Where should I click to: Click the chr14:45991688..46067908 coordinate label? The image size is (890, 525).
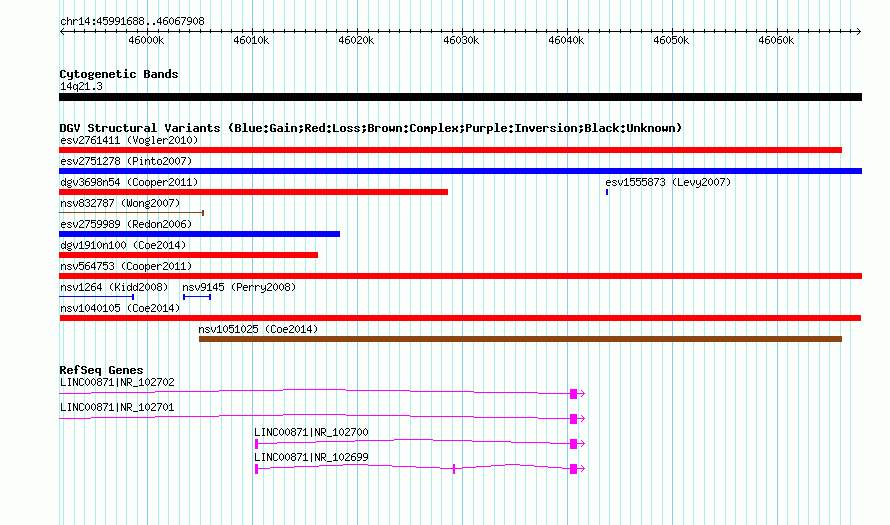pyautogui.click(x=132, y=21)
